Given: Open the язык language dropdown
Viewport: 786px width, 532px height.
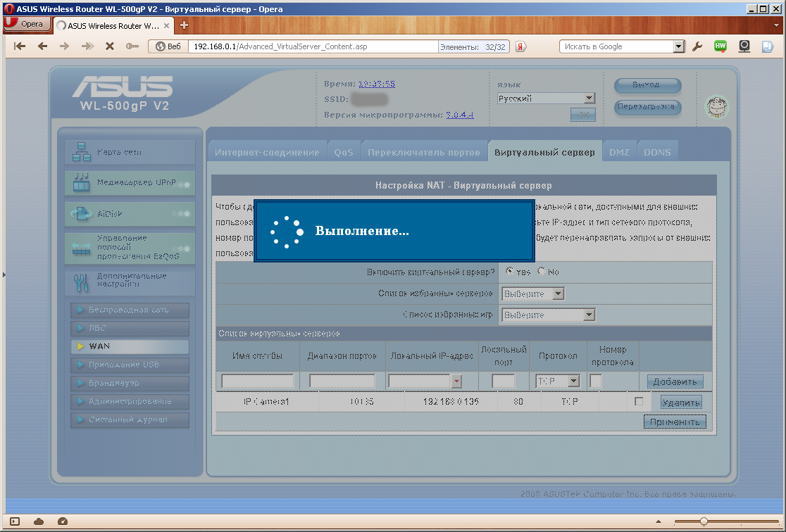Looking at the screenshot, I should click(546, 99).
